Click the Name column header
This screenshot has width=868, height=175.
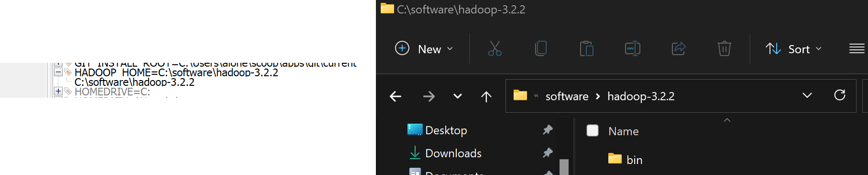tap(624, 131)
